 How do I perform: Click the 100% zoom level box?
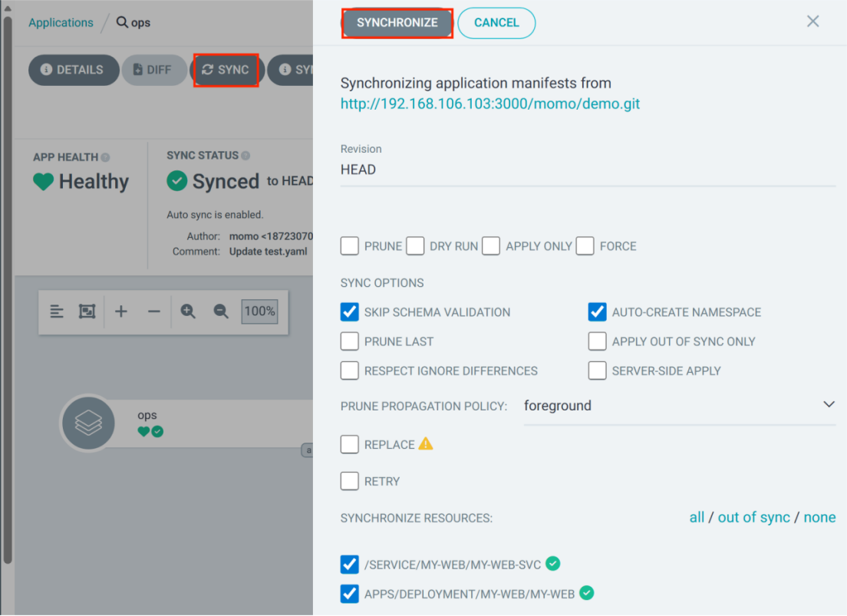tap(260, 311)
